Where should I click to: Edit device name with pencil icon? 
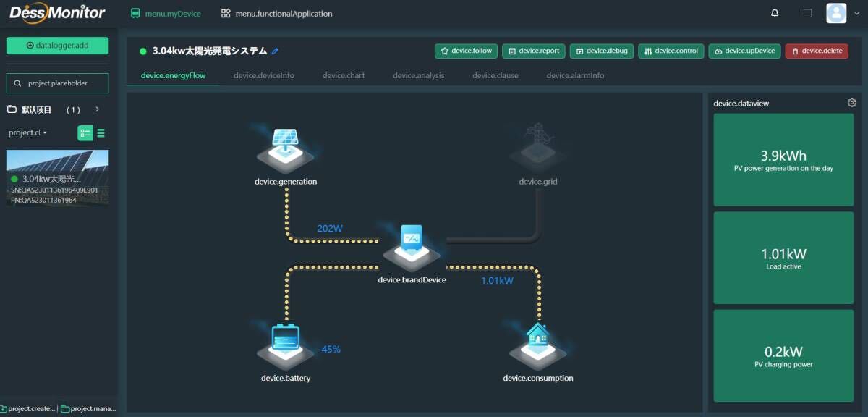tap(275, 51)
